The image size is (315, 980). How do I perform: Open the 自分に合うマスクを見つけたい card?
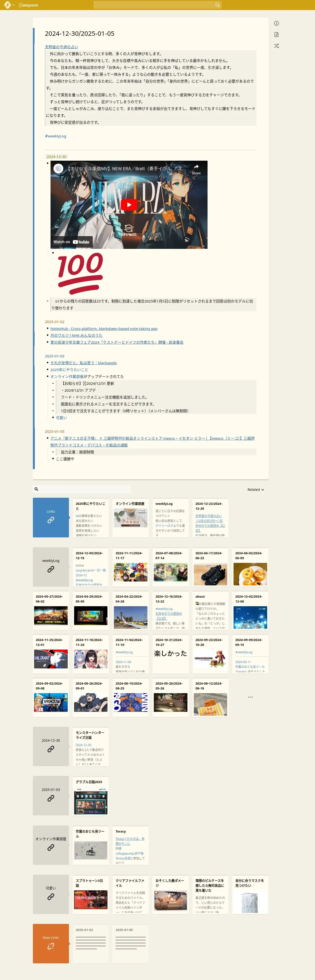pos(250,894)
